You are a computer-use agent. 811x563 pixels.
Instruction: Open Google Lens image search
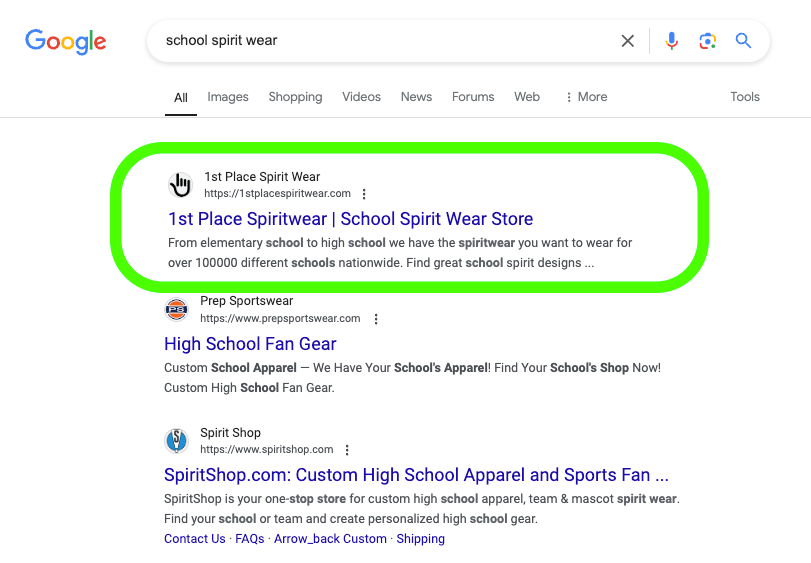708,41
